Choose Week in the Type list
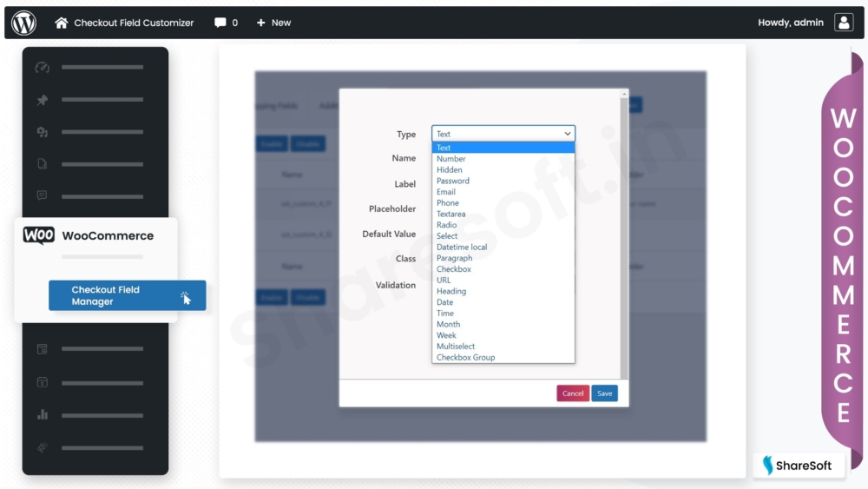Screen dimensions: 868x489 [x=503, y=335]
